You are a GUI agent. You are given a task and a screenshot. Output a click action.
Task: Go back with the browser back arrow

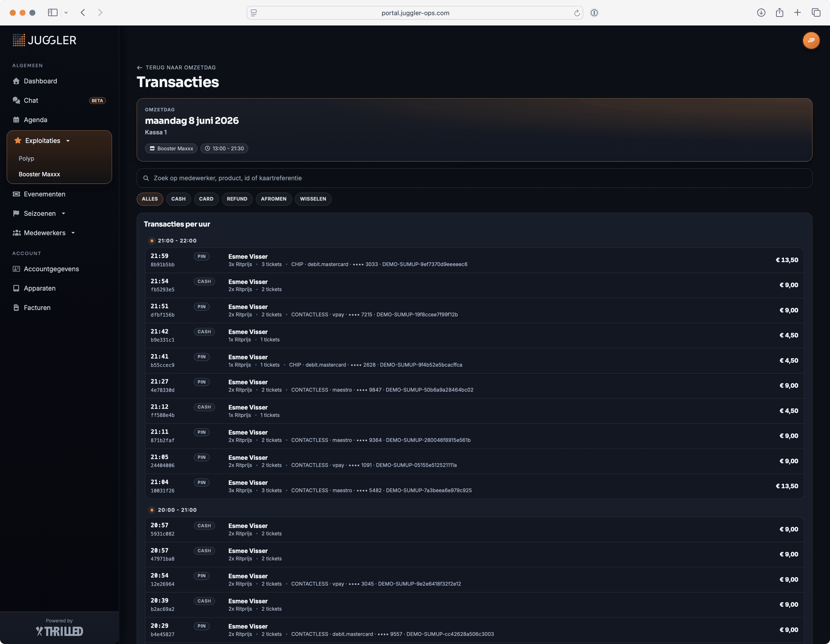pos(83,13)
